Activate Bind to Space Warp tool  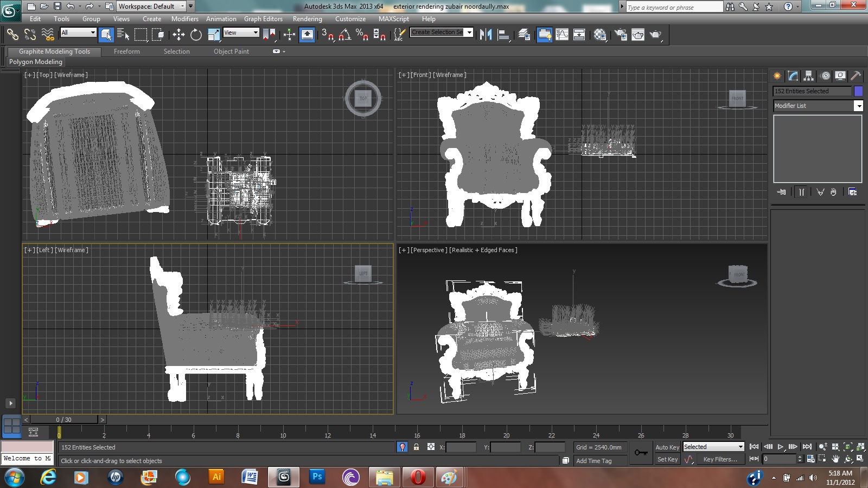click(48, 35)
